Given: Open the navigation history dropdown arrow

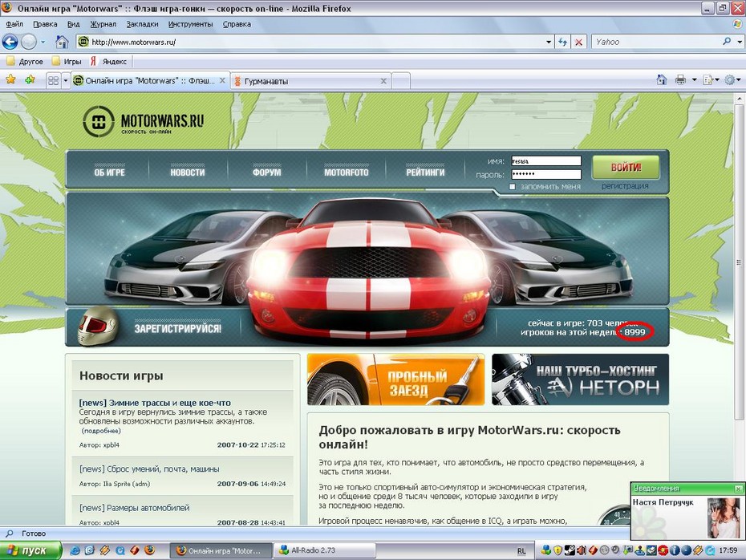Looking at the screenshot, I should (43, 42).
